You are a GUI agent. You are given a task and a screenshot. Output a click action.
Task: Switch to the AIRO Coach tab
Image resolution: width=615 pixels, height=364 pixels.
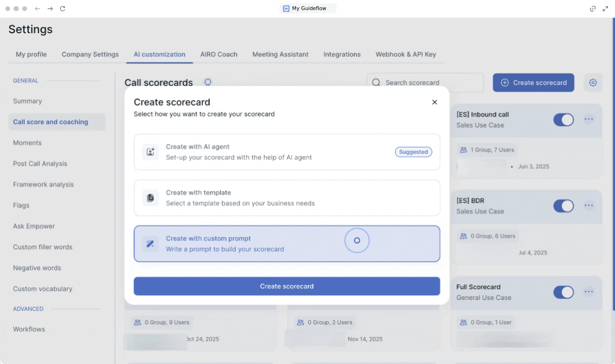(x=219, y=54)
